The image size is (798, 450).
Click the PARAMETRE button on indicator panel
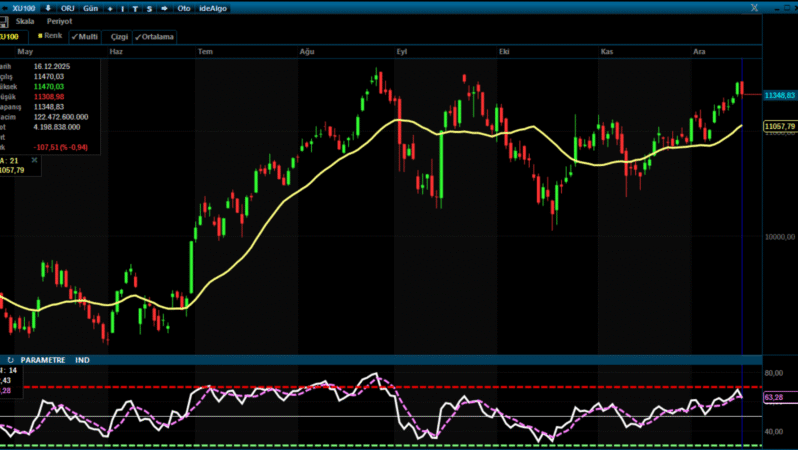tap(42, 360)
